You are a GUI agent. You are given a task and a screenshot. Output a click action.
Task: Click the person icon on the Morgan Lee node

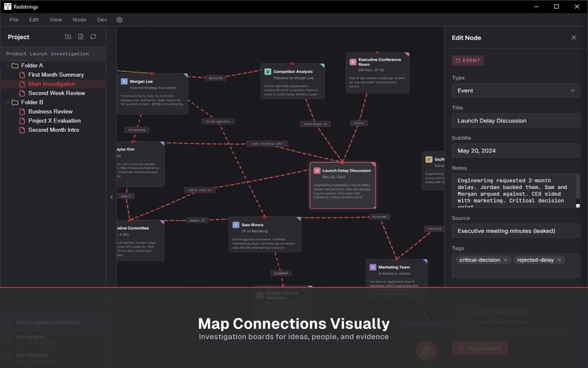click(124, 81)
